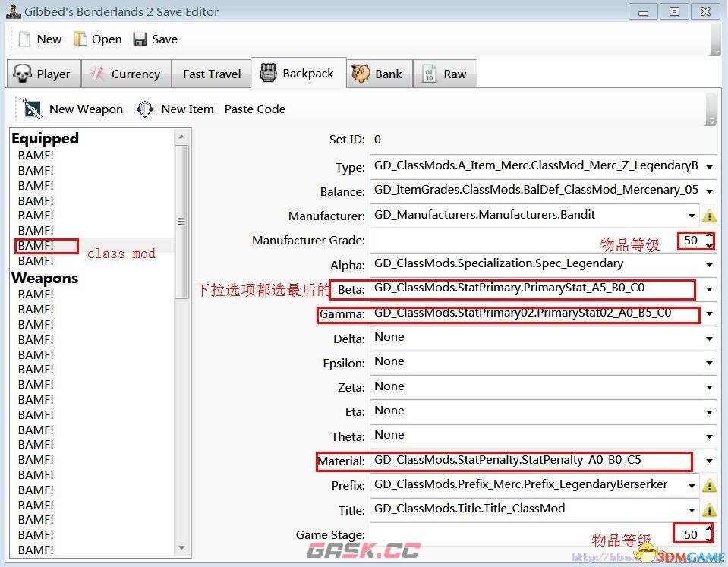Image resolution: width=728 pixels, height=567 pixels.
Task: Decrease the Manufacturer Grade value
Action: (x=709, y=245)
